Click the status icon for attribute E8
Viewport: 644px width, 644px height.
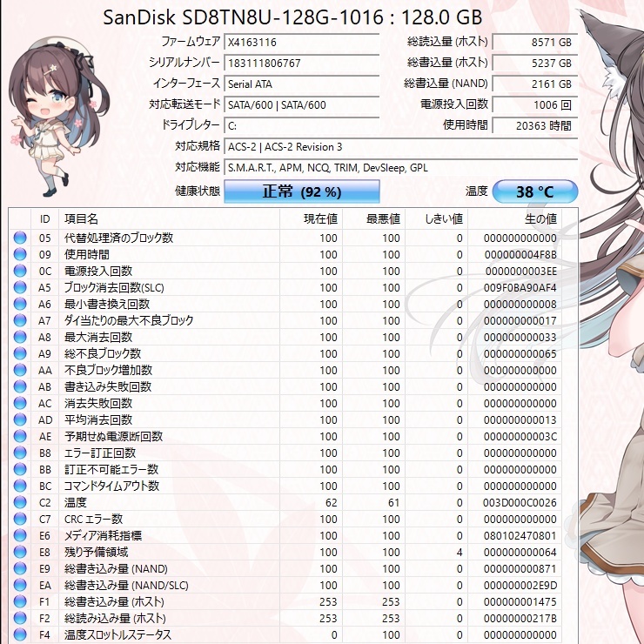pos(20,552)
